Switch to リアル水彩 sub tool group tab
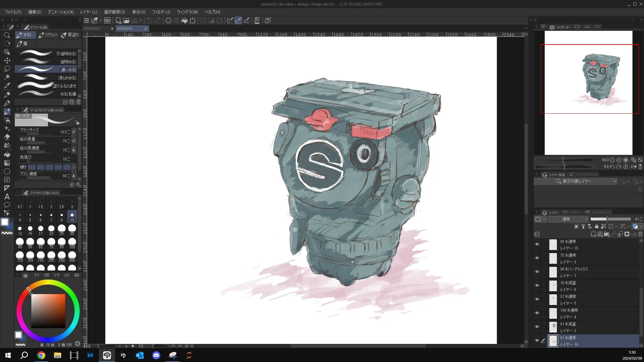 point(48,35)
